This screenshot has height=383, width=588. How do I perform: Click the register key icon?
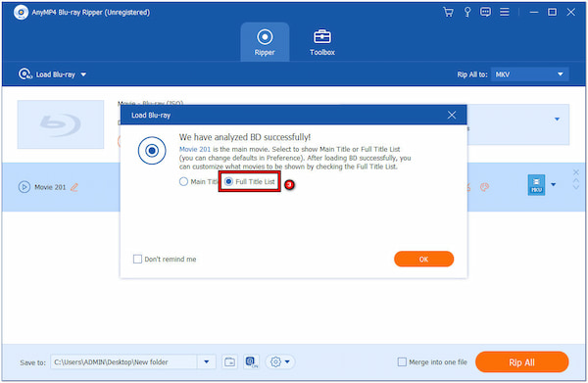click(x=467, y=12)
